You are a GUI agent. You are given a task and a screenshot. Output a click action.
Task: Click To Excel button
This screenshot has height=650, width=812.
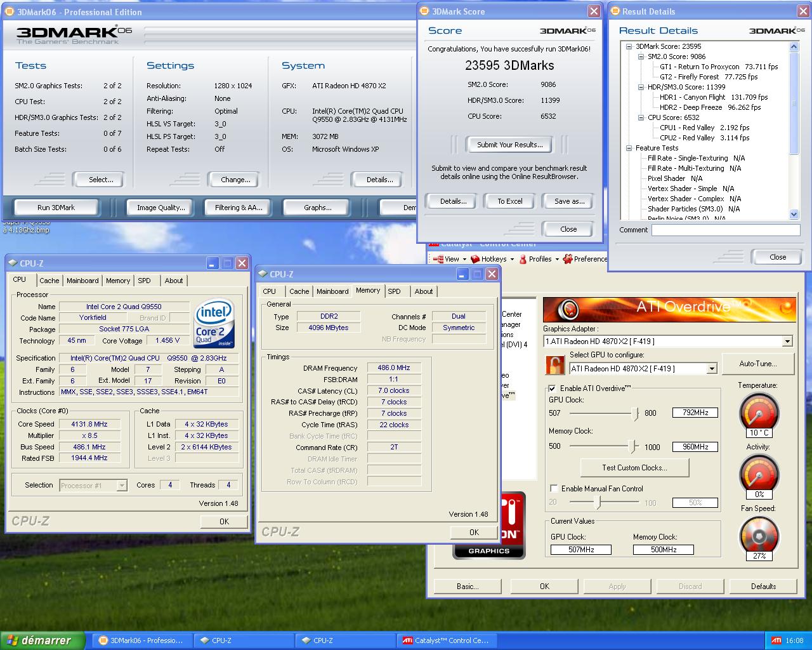510,201
